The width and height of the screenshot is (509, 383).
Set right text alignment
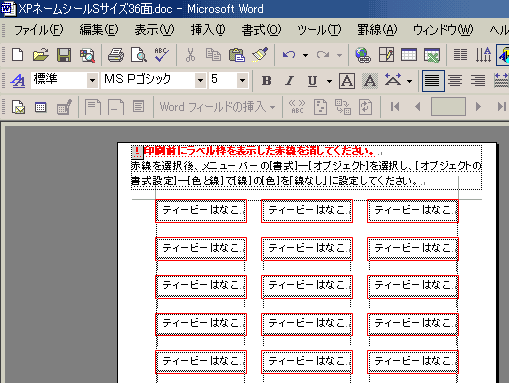pyautogui.click(x=478, y=80)
